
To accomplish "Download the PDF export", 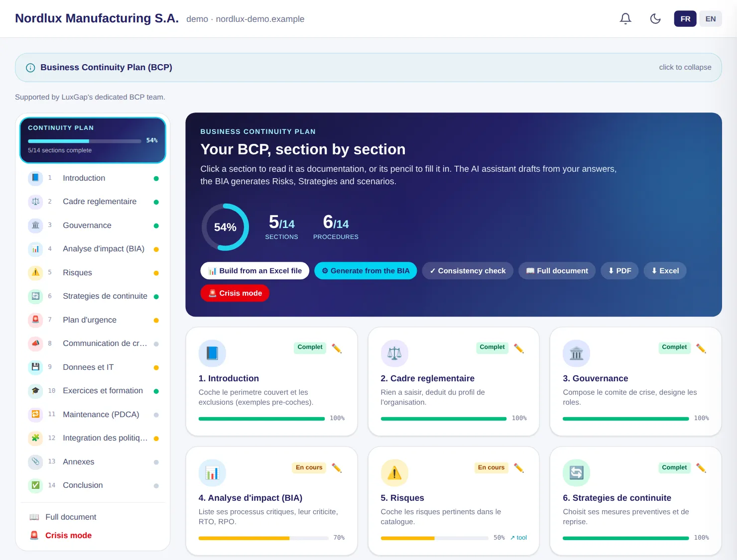I will tap(619, 271).
